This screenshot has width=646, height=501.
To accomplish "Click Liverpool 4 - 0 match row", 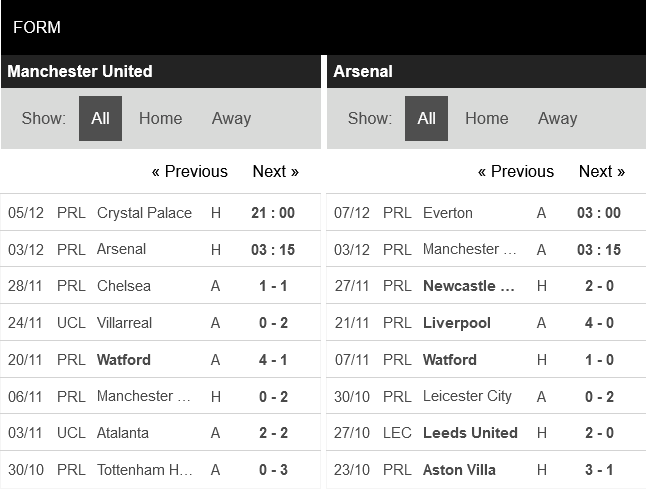I will [x=457, y=323].
